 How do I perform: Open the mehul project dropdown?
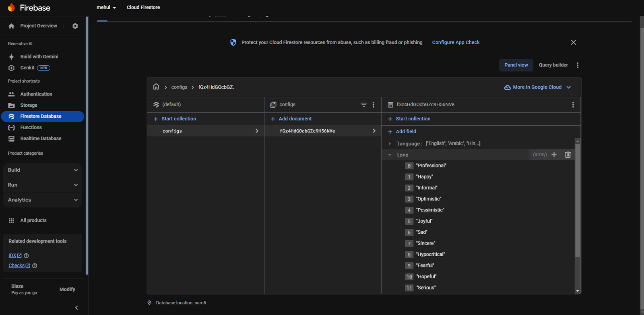pos(106,8)
